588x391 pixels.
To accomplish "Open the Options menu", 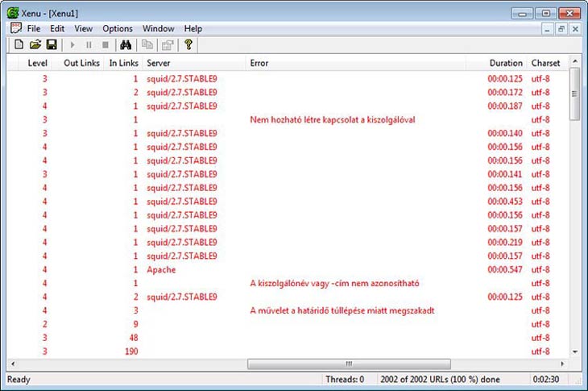I will (118, 29).
